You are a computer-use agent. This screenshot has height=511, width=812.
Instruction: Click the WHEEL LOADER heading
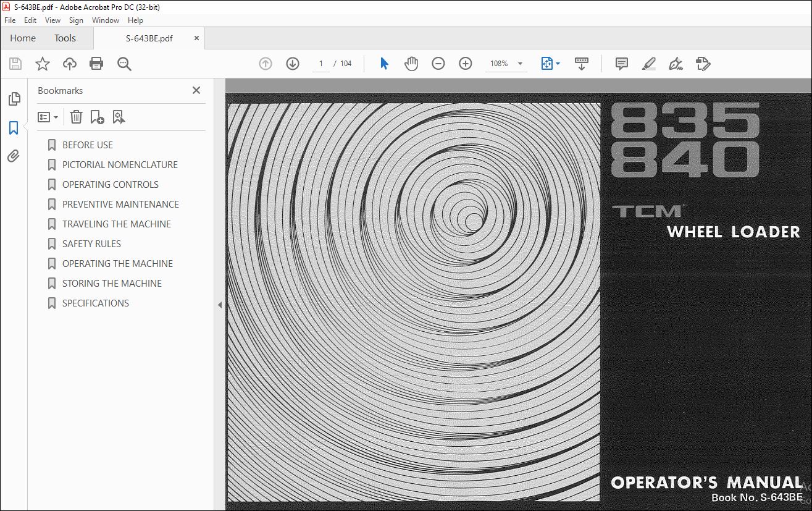[x=734, y=232]
